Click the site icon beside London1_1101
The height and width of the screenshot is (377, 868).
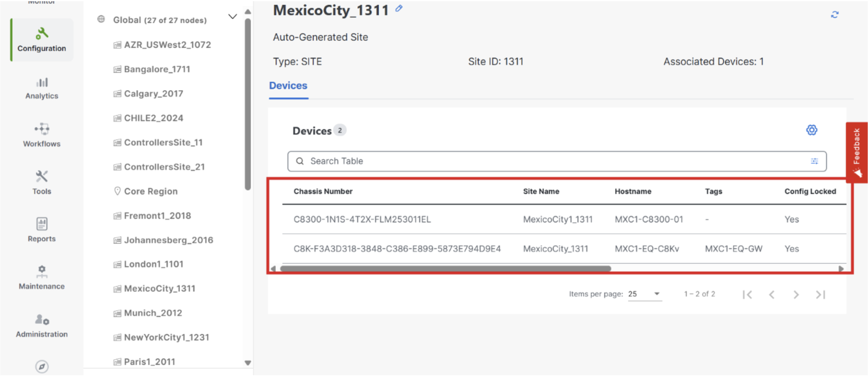pos(117,264)
